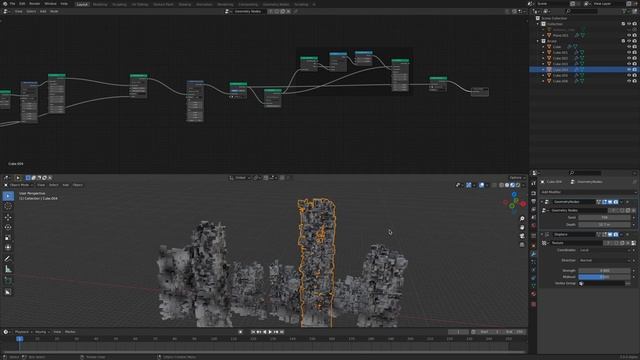Open the Add Modifier dropdown
Viewport: 640px width, 360px height.
[588, 192]
